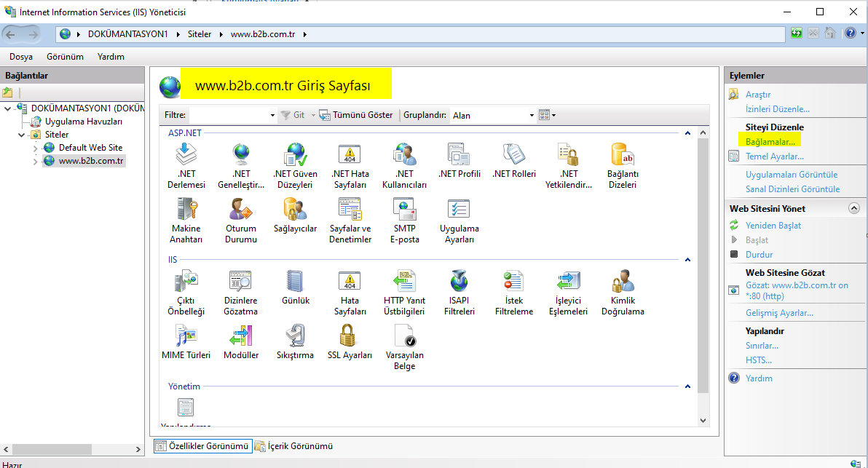Open Gelişmiş Ayarlar link
868x468 pixels.
pos(779,313)
